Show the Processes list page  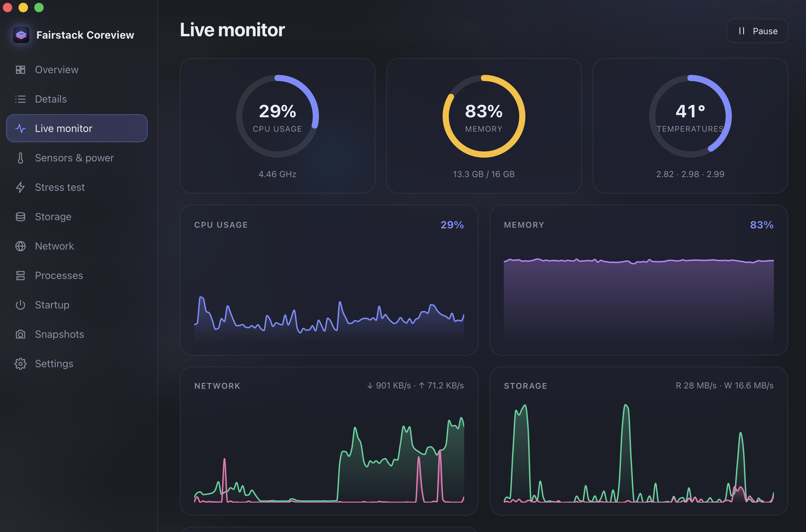click(77, 276)
